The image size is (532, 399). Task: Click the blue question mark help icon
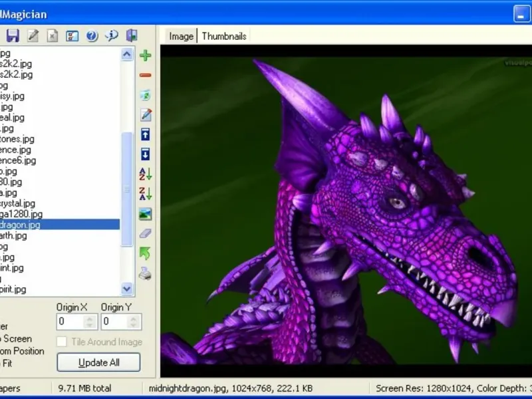point(92,36)
